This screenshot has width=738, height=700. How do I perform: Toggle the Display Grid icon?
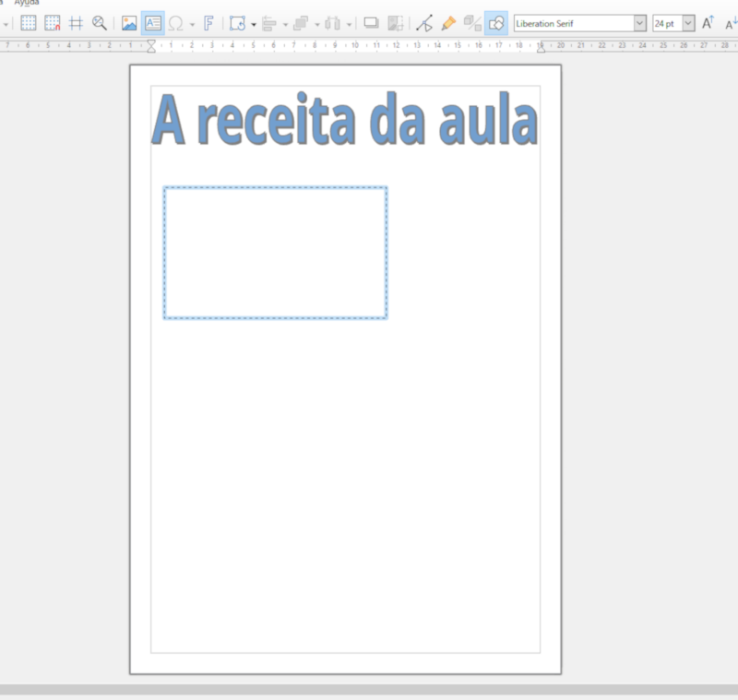[29, 23]
